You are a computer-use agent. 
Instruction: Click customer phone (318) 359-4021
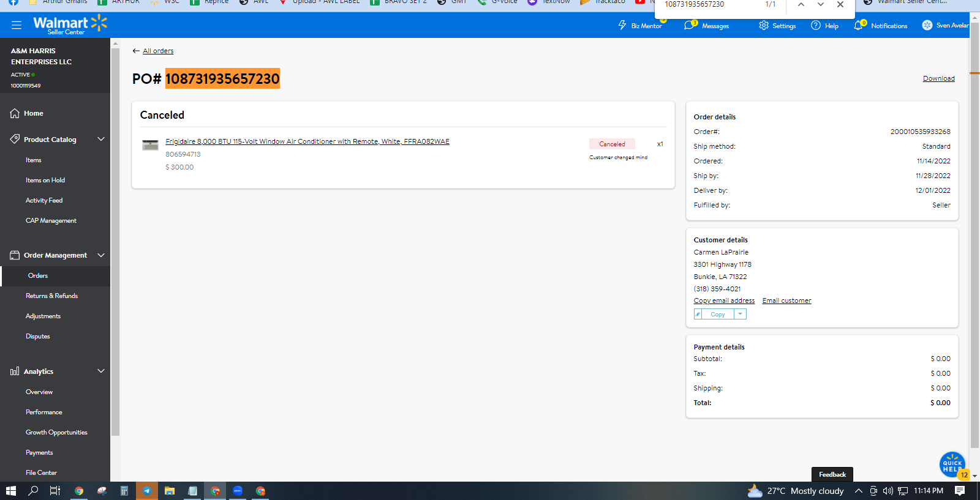(x=717, y=289)
